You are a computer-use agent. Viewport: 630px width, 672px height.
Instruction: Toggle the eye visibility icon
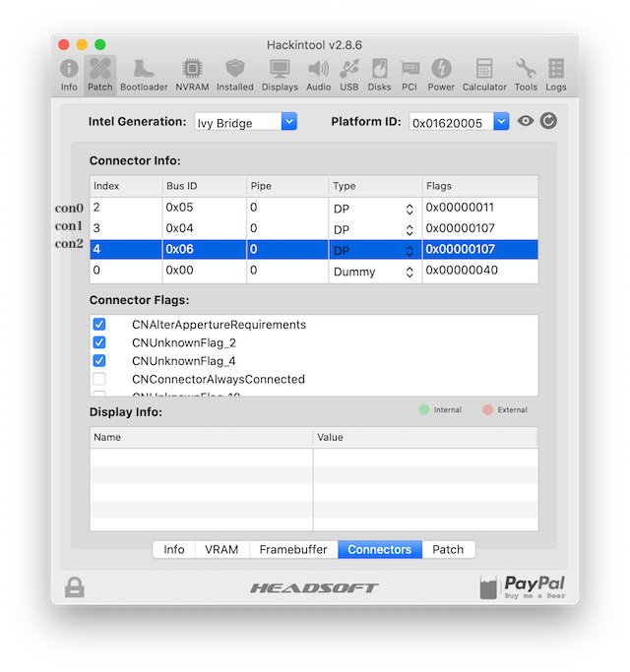pyautogui.click(x=526, y=121)
